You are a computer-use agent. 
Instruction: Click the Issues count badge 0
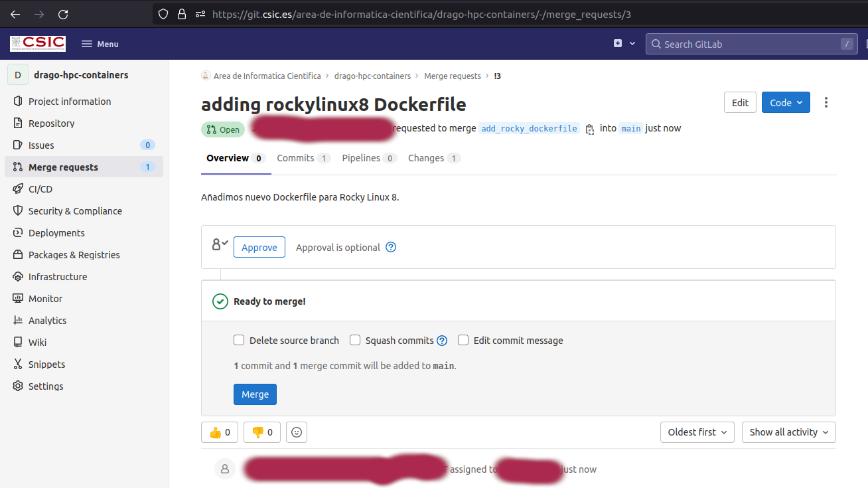tap(147, 145)
